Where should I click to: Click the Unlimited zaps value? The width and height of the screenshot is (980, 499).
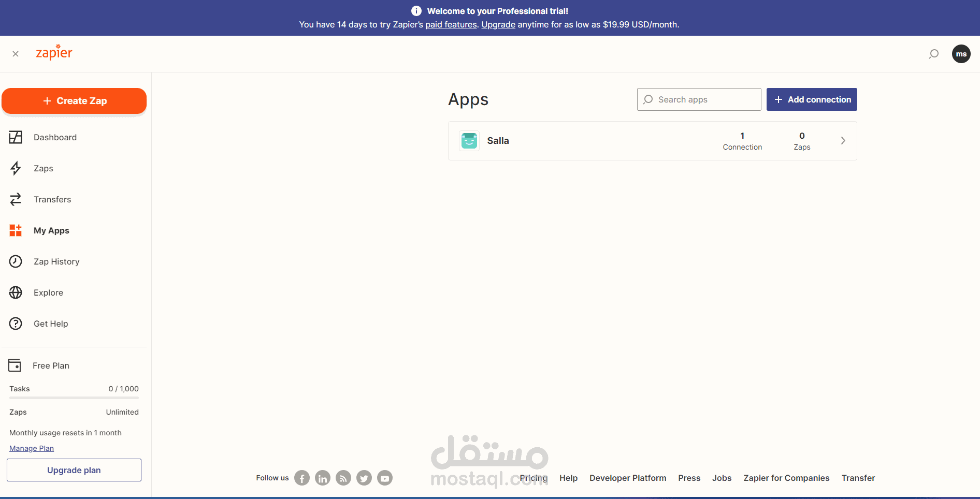point(122,412)
